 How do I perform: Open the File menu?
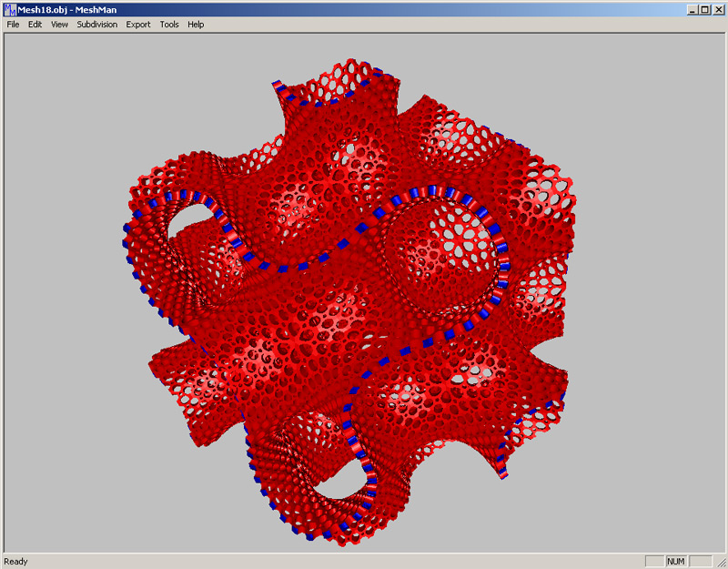click(x=13, y=25)
